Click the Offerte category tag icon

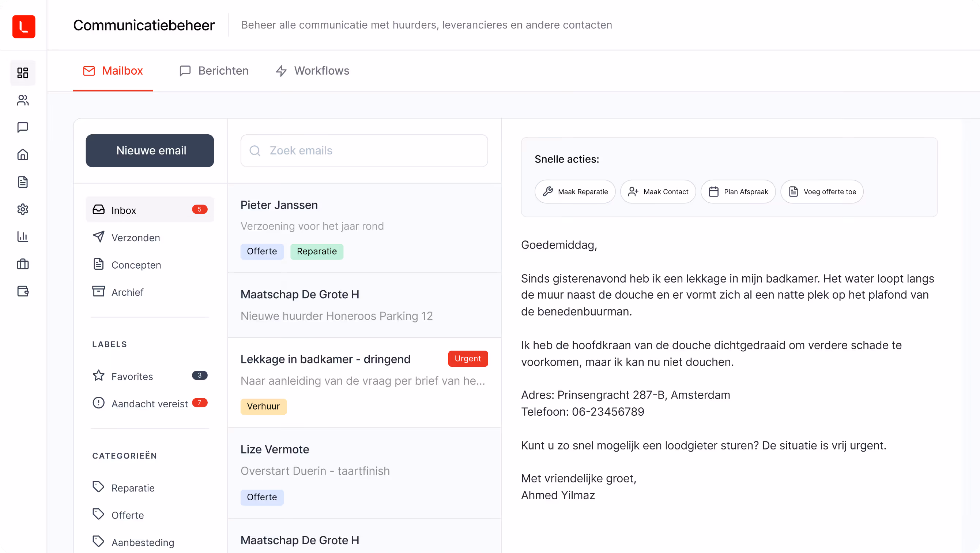(98, 514)
